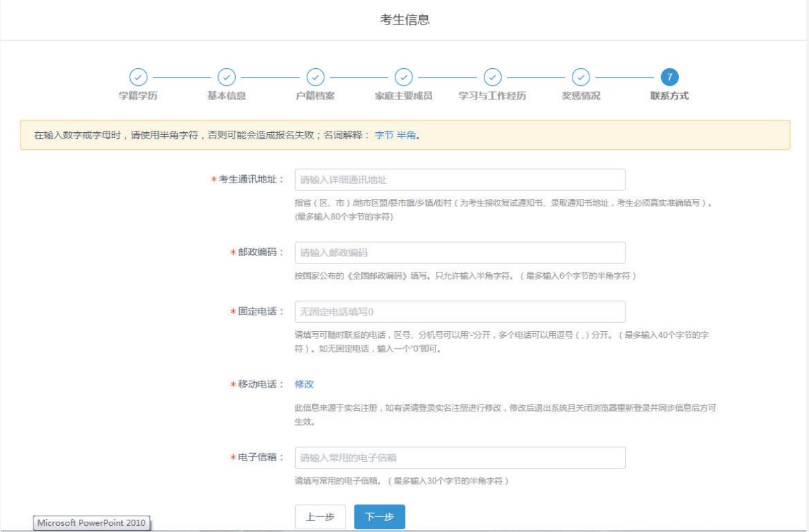809x532 pixels.
Task: Click the 户籍档案 checkmark circle
Action: (316, 77)
